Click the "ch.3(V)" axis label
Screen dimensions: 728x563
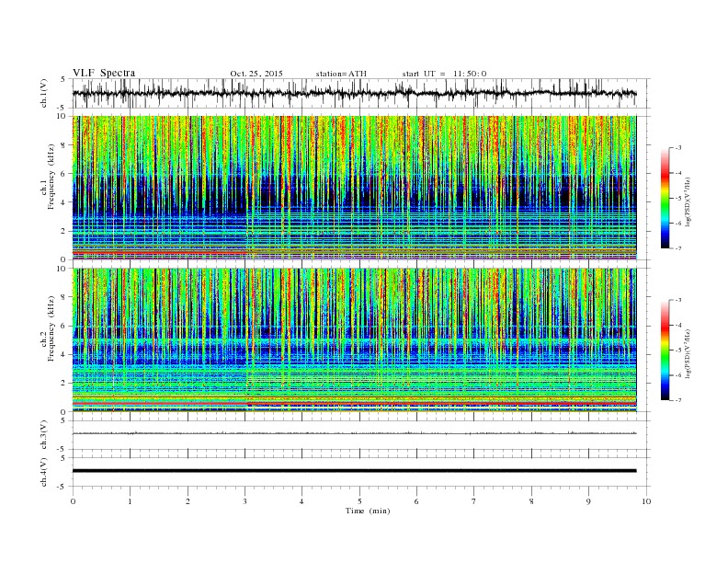[43, 435]
